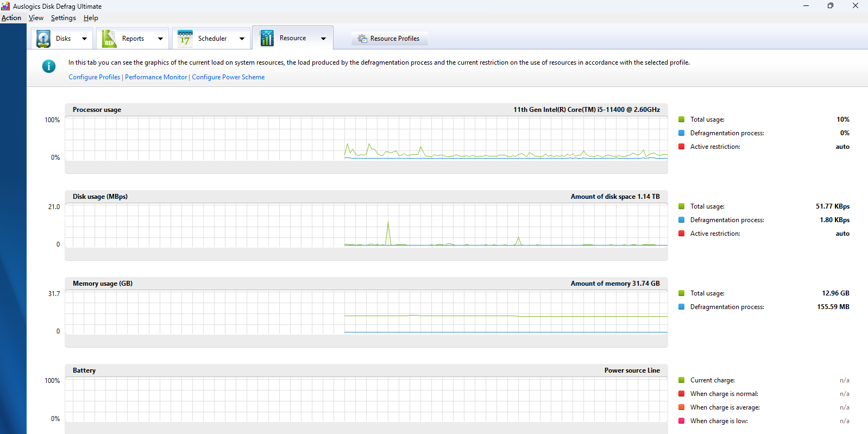Open the Configure Profiles link

tap(94, 77)
